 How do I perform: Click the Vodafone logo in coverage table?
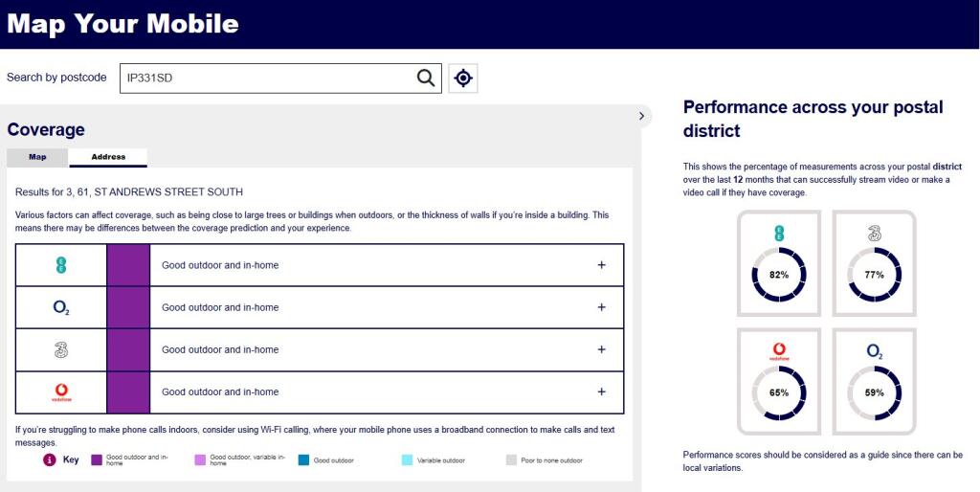pos(61,391)
